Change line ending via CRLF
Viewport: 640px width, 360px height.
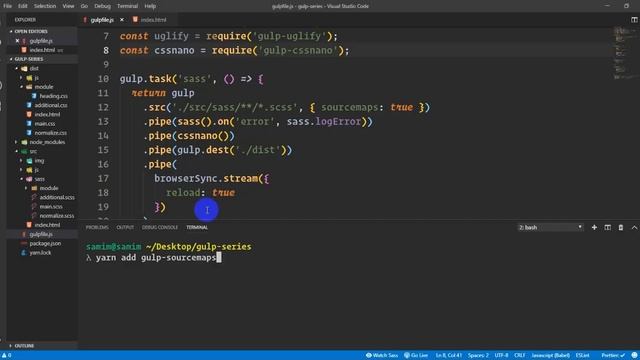click(x=520, y=356)
